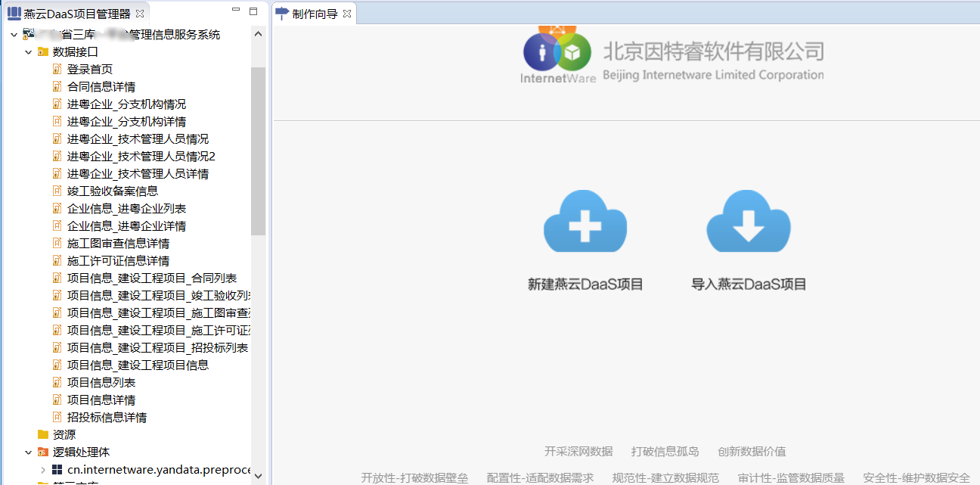Click the icon beside 企业信息_进粤企业详情
This screenshot has width=980, height=485.
point(57,225)
